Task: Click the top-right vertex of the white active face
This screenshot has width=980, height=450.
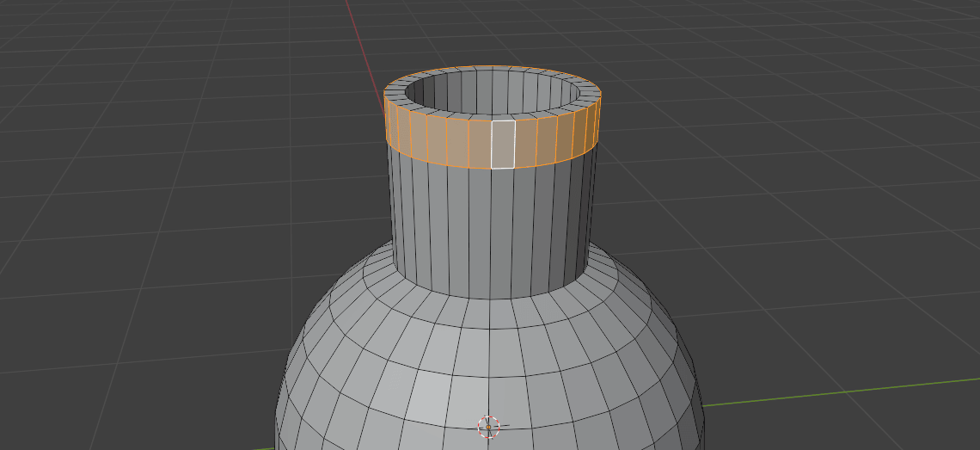Action: tap(515, 120)
